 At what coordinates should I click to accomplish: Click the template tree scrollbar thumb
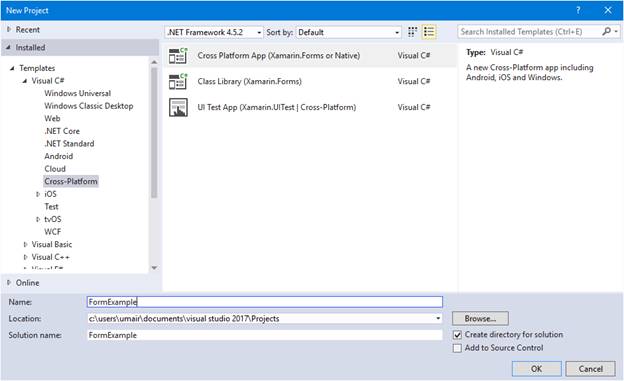tap(154, 132)
